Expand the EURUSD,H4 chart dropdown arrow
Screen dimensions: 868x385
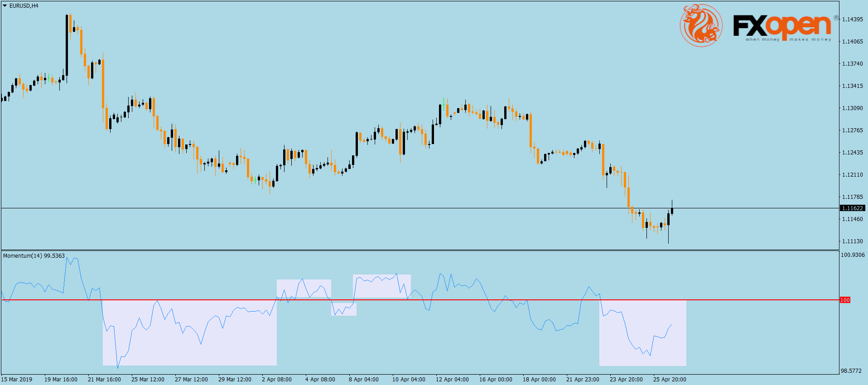coord(5,6)
